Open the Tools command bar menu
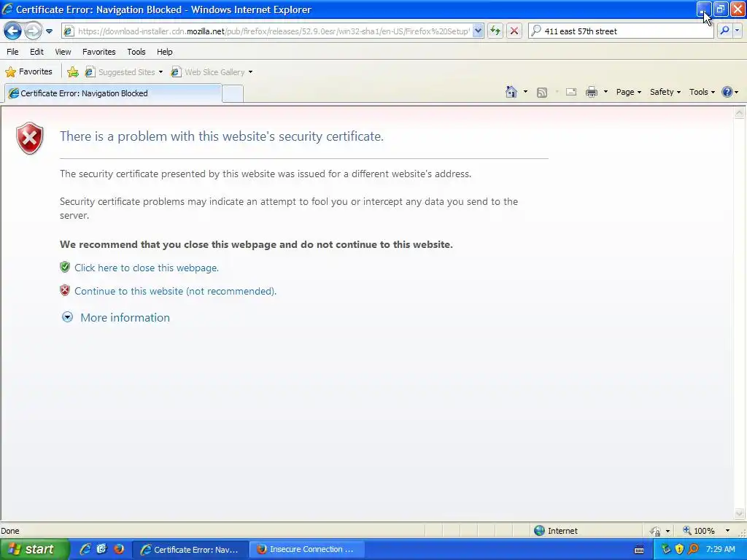This screenshot has height=560, width=747. [x=702, y=92]
